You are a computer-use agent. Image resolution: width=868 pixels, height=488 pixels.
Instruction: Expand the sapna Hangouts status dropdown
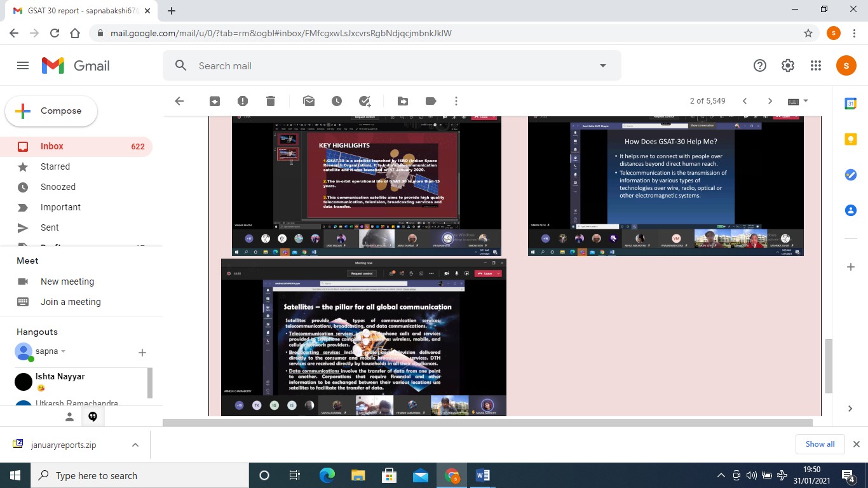[x=63, y=351]
